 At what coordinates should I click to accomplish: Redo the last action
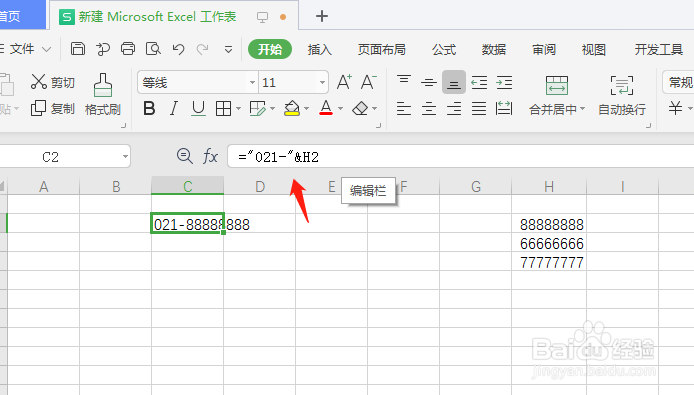pos(202,49)
